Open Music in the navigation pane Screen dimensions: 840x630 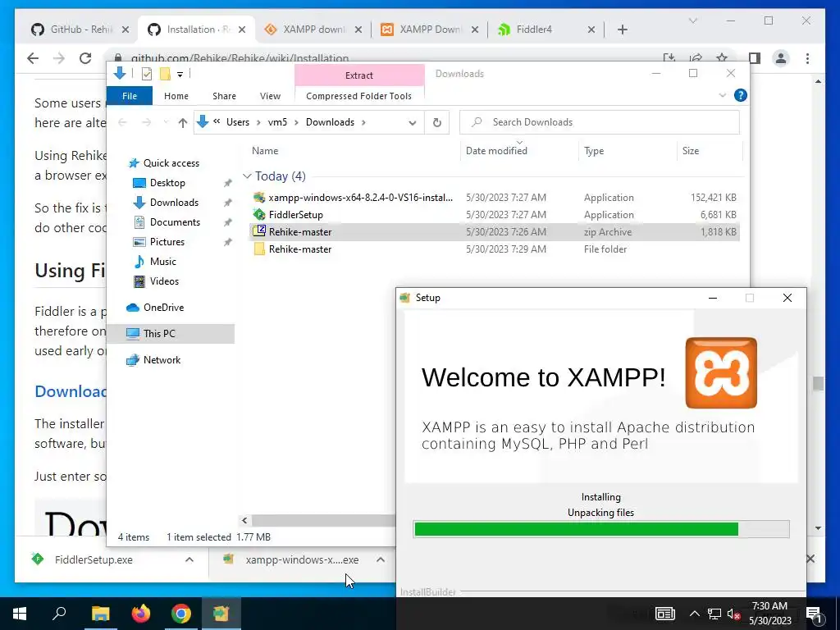point(163,262)
